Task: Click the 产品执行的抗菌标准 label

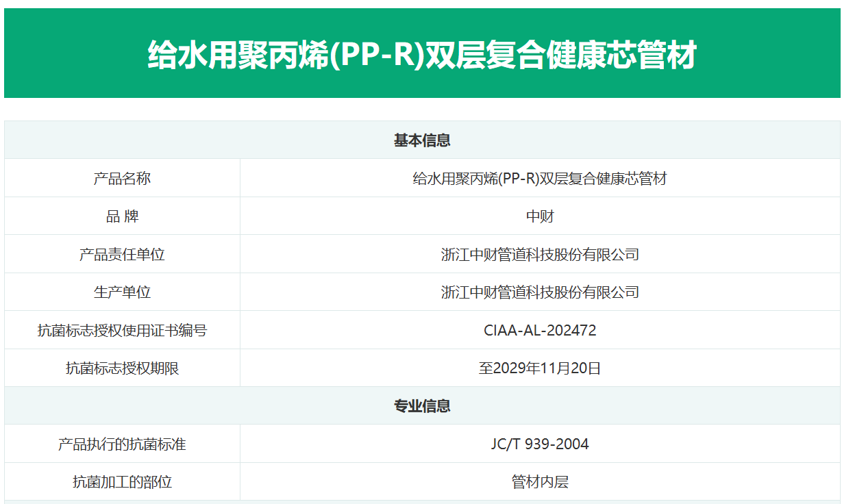Action: click(x=122, y=444)
